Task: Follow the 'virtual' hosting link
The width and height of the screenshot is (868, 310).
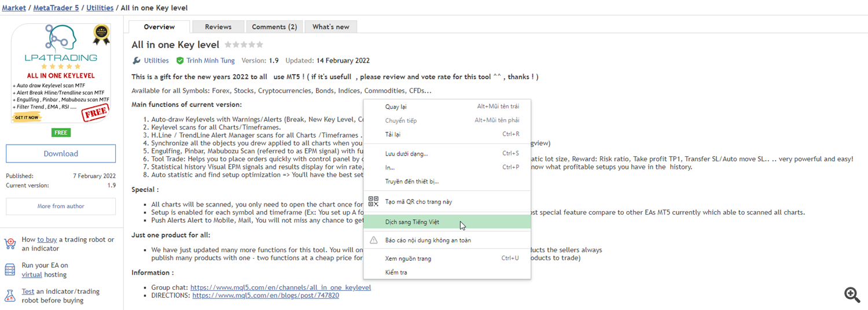Action: 32,275
